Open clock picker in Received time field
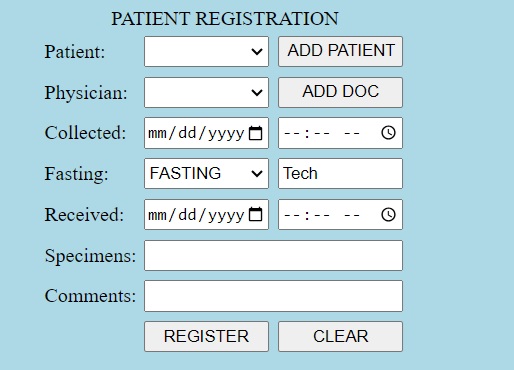 tap(388, 214)
